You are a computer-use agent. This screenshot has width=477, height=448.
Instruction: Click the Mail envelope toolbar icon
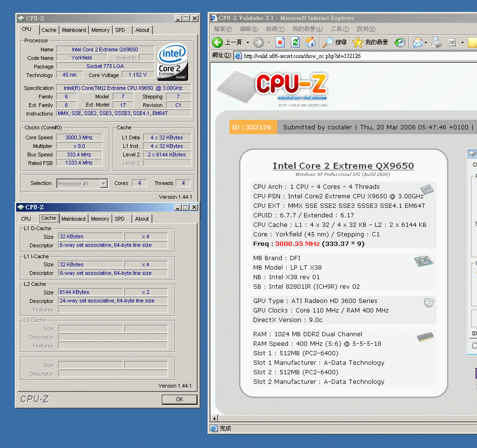coord(418,42)
